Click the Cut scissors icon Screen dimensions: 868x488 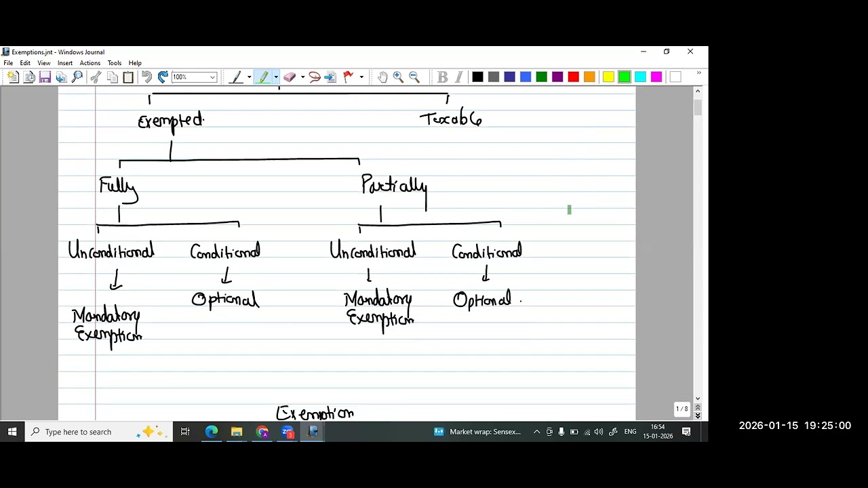96,77
